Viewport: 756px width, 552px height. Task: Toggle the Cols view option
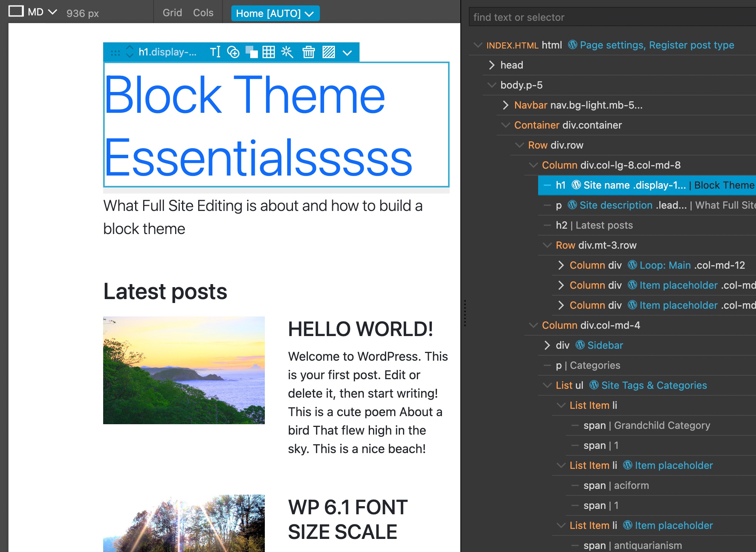coord(203,13)
